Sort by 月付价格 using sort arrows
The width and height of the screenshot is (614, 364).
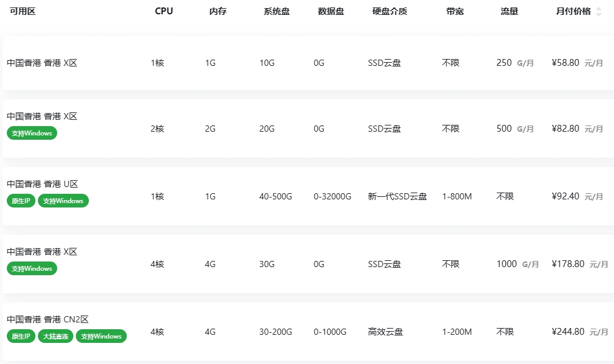point(598,12)
